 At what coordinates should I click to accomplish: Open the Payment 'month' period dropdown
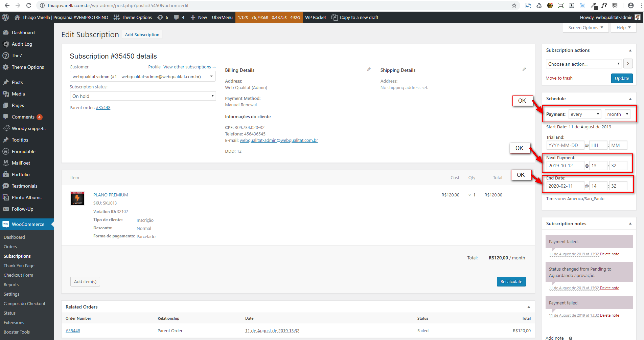click(618, 114)
